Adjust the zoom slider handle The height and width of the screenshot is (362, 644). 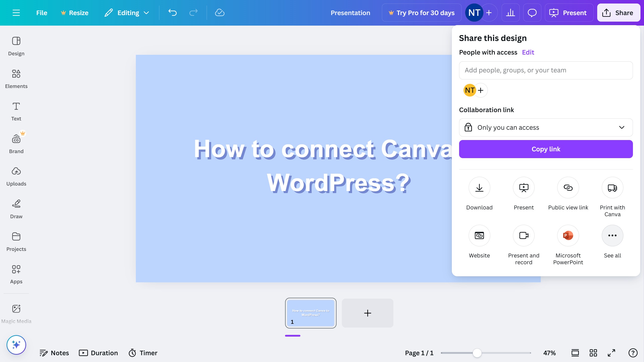[x=477, y=353]
